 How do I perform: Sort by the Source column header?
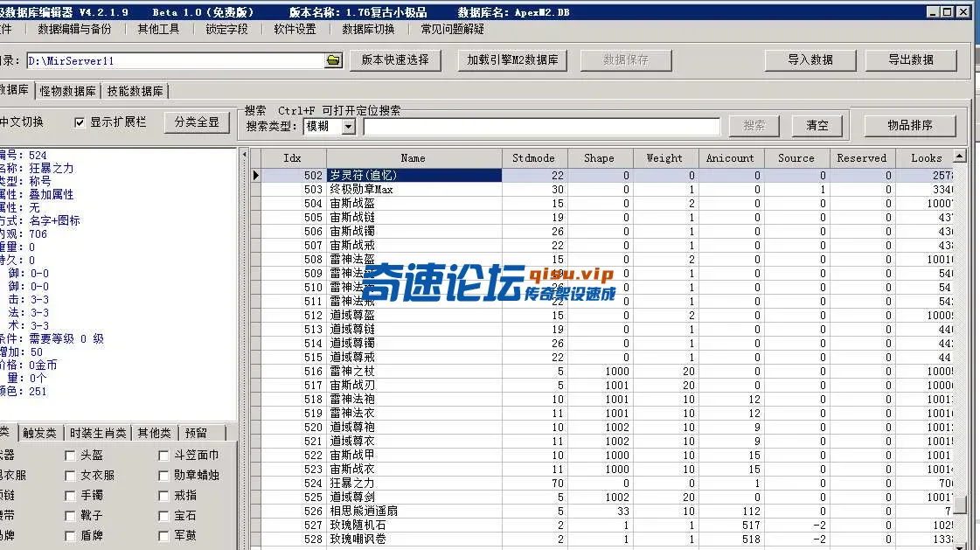click(796, 158)
